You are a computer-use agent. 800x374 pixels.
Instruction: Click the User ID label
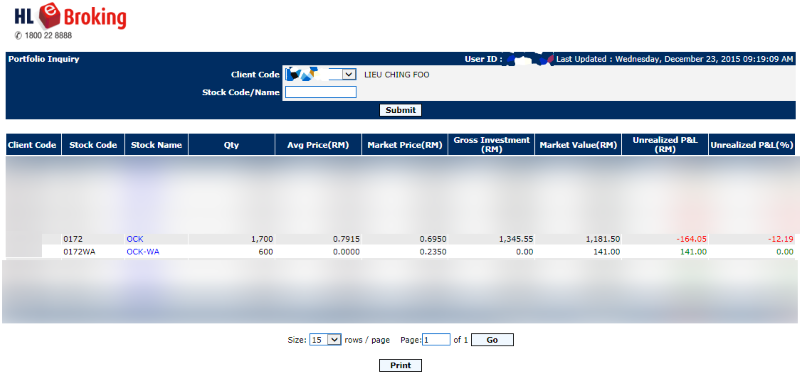coord(483,59)
